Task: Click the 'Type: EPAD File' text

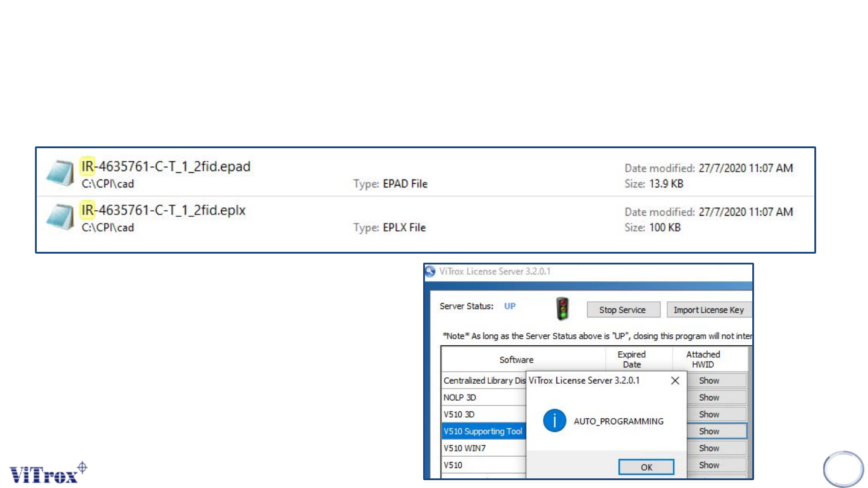Action: pos(390,184)
